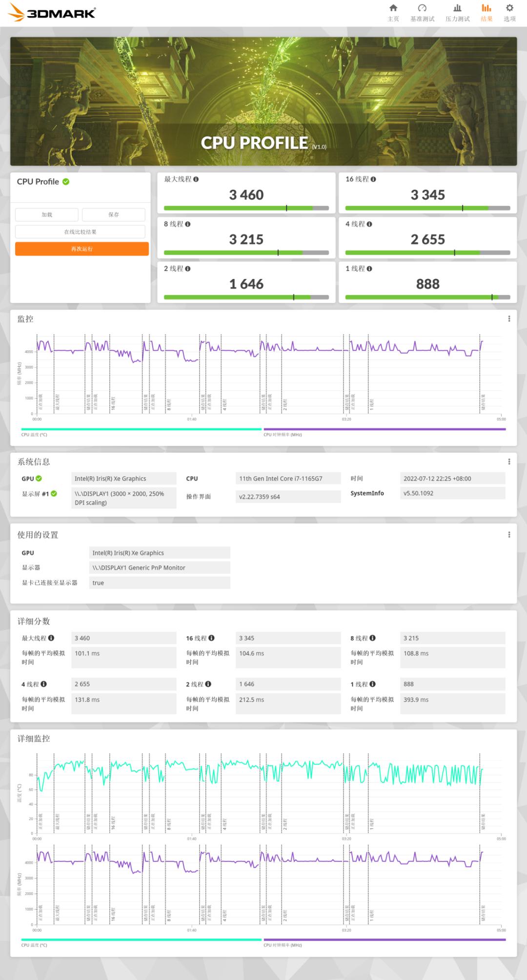Screen dimensions: 527x980
Task: Click info icon beside 8 线程 score card
Action: (x=188, y=224)
